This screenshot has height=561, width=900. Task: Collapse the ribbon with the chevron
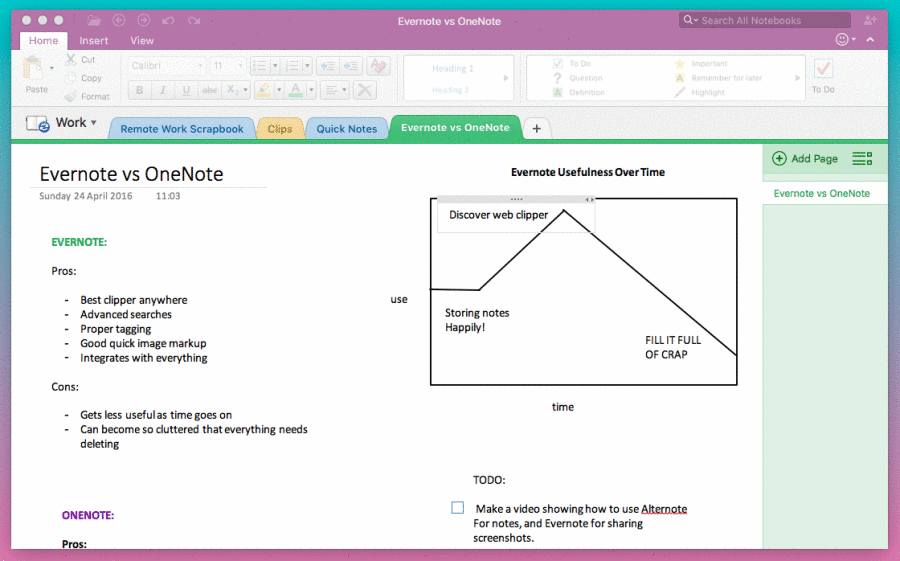pos(870,40)
